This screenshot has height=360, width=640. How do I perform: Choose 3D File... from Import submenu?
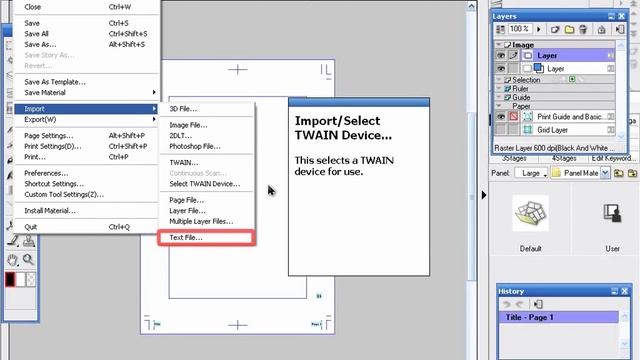click(206, 109)
